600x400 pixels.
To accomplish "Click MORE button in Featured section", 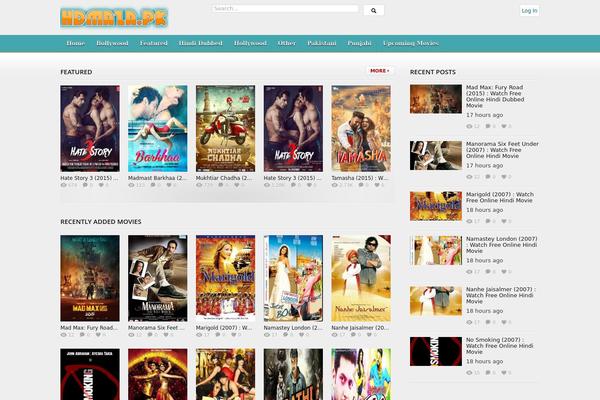I will click(x=380, y=71).
